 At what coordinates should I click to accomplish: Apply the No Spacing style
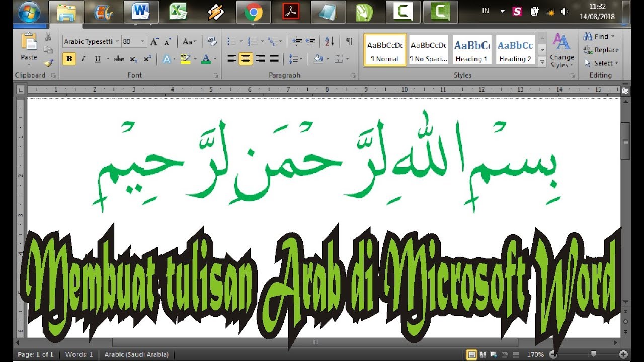(x=428, y=50)
